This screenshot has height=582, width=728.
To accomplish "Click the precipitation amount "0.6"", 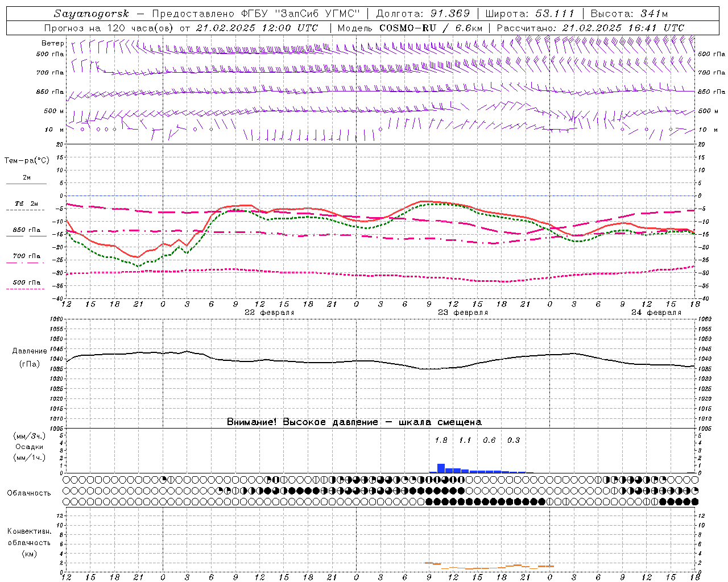I will [x=489, y=440].
